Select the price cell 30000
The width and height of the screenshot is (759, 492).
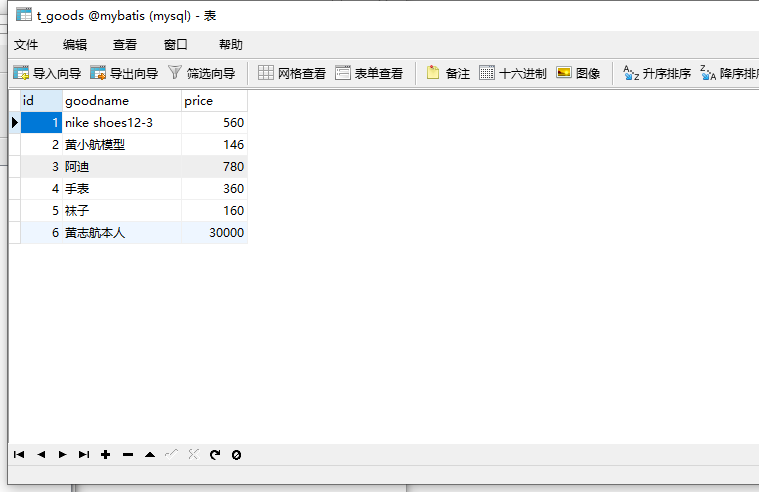point(214,232)
